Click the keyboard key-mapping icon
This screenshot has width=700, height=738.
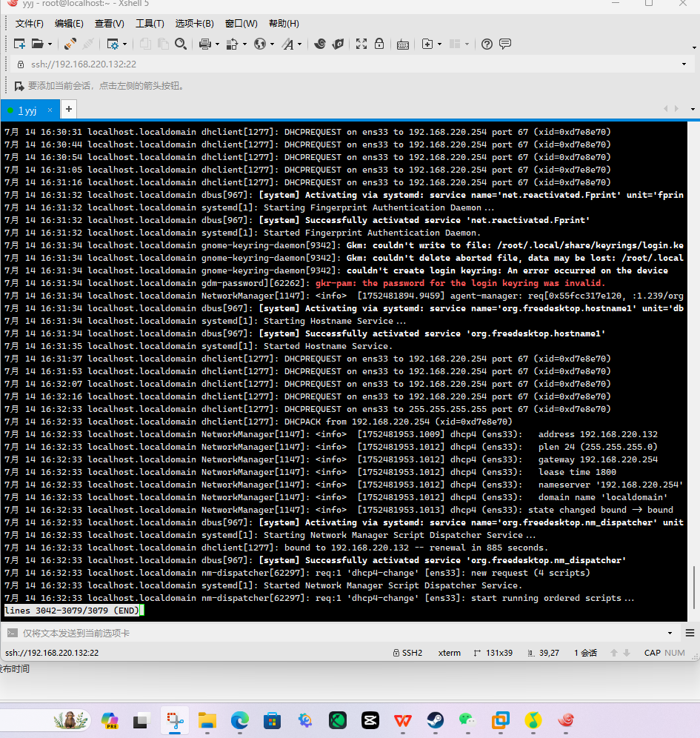pyautogui.click(x=403, y=44)
